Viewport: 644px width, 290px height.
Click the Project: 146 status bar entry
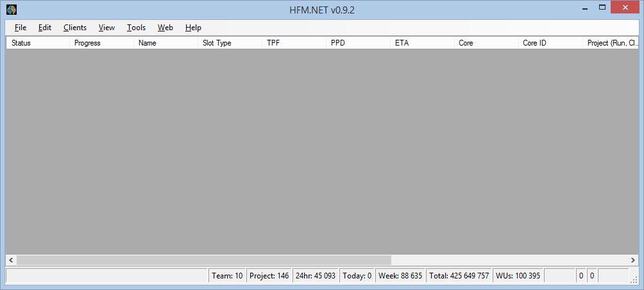pos(269,276)
